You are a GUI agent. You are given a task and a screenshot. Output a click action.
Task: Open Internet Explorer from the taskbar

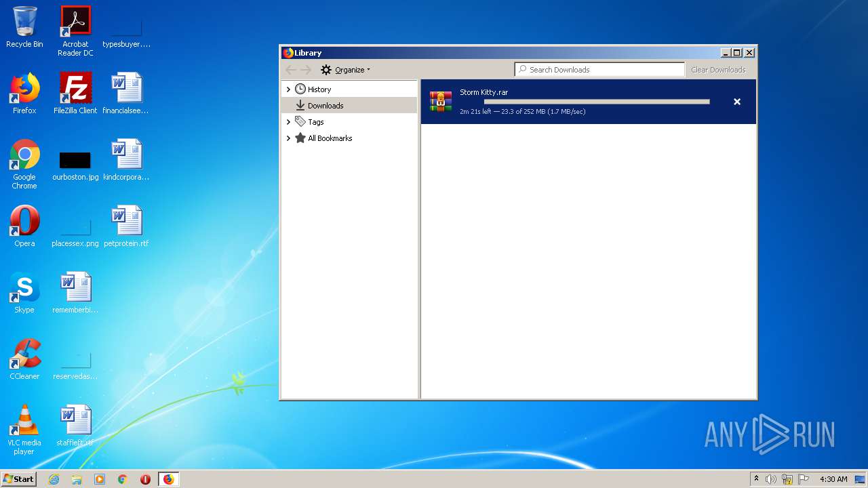pyautogui.click(x=54, y=479)
